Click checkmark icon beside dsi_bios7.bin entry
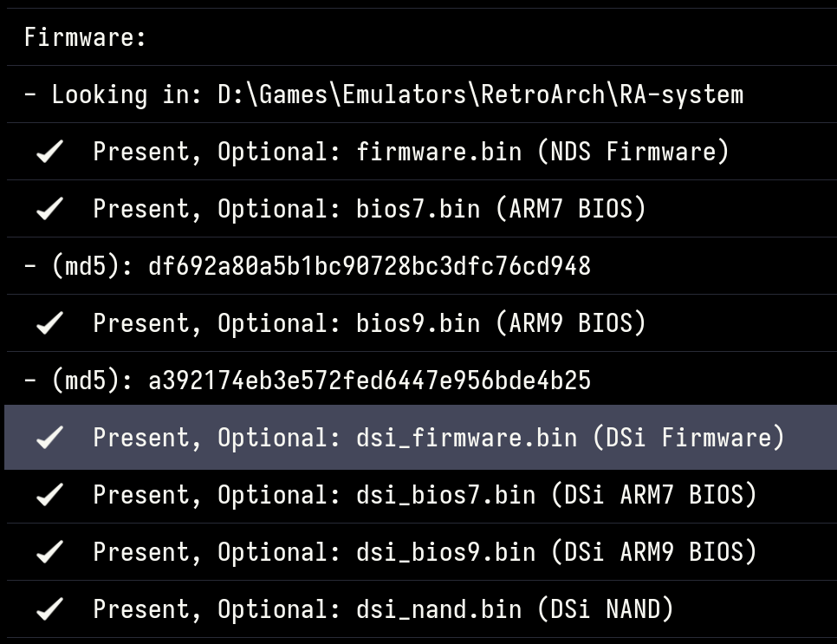837x644 pixels. [50, 494]
